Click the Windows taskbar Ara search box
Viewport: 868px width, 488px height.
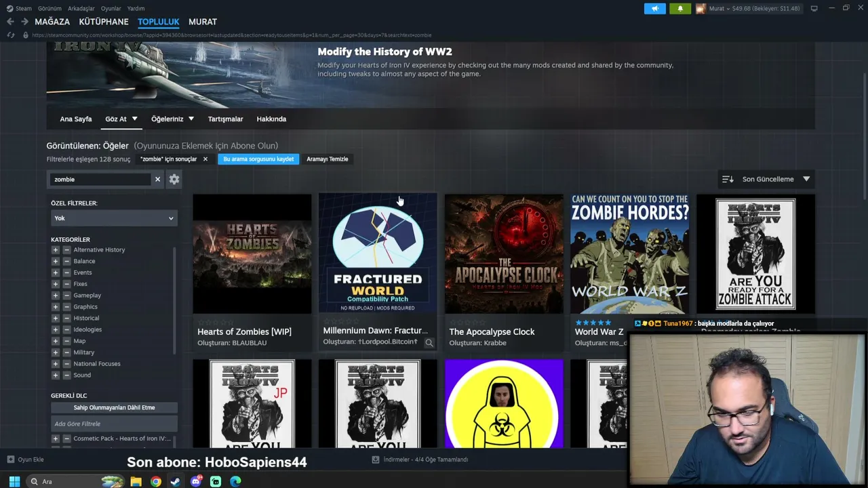pyautogui.click(x=76, y=481)
